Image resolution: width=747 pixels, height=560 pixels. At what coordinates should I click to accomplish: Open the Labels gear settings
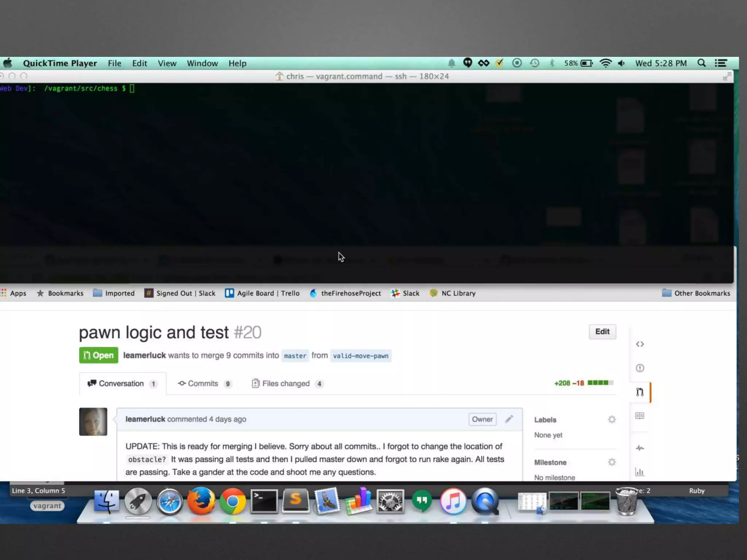click(x=612, y=420)
